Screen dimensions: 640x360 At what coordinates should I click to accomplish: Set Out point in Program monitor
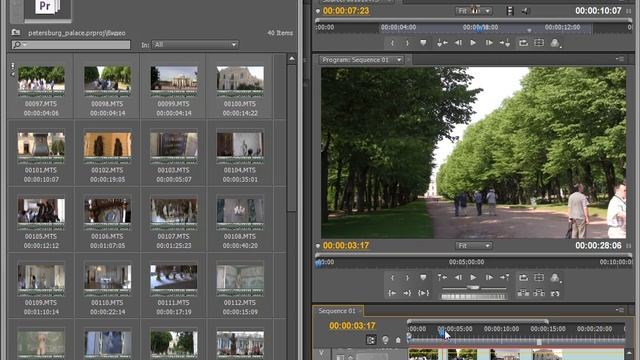pyautogui.click(x=407, y=278)
